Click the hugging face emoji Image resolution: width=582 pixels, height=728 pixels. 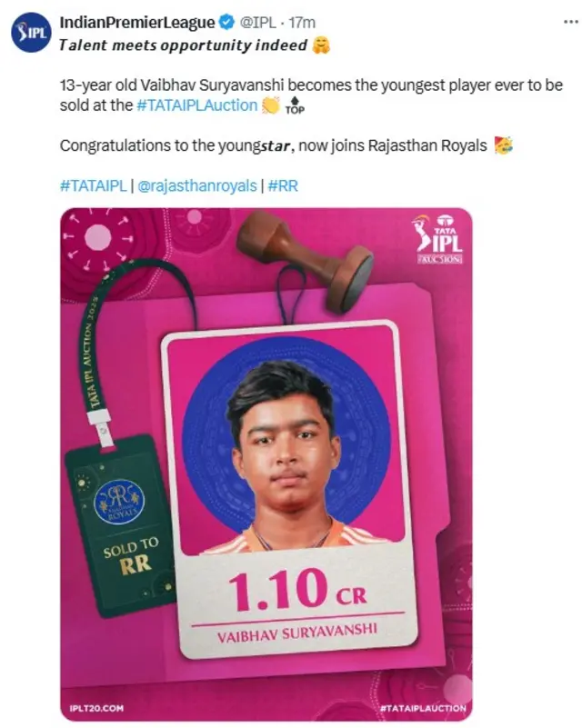point(321,45)
